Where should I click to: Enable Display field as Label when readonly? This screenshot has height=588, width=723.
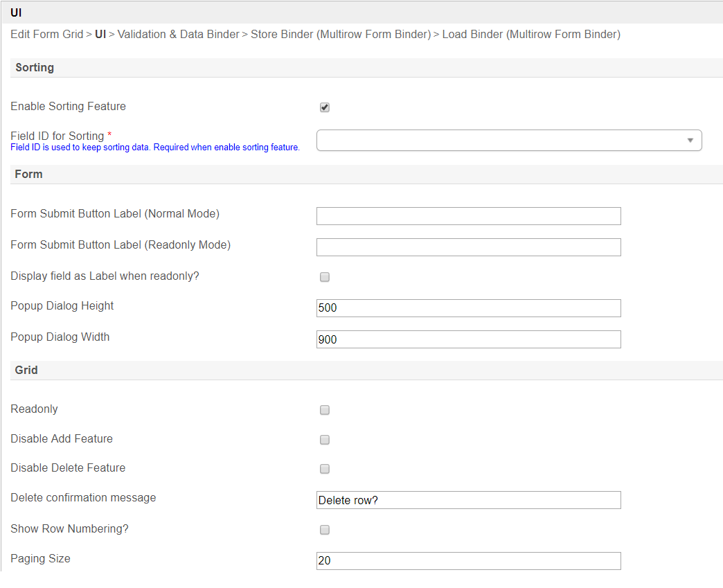[325, 277]
